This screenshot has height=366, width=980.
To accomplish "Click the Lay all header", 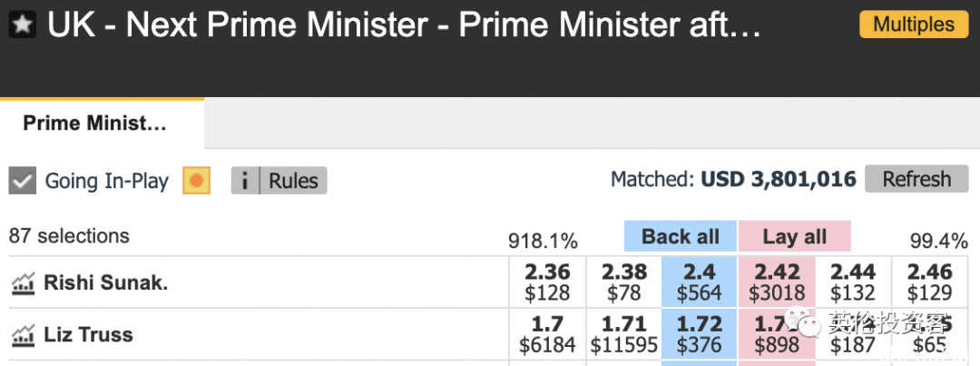I will (x=794, y=236).
